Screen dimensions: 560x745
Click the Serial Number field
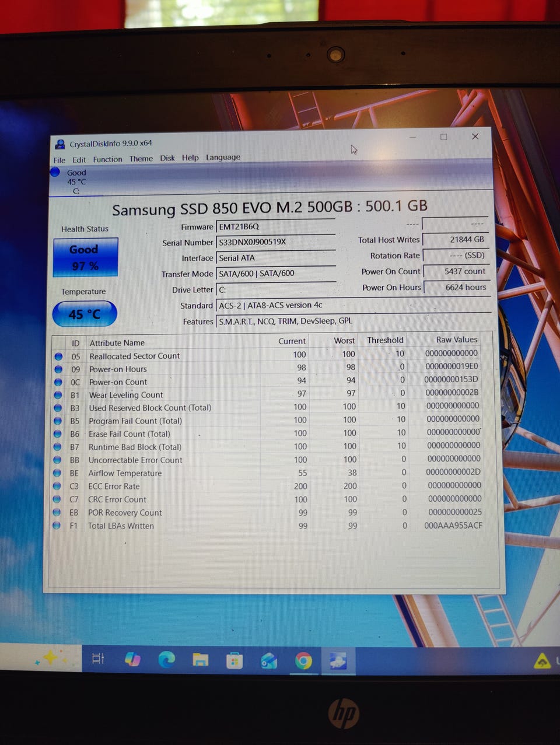[275, 242]
